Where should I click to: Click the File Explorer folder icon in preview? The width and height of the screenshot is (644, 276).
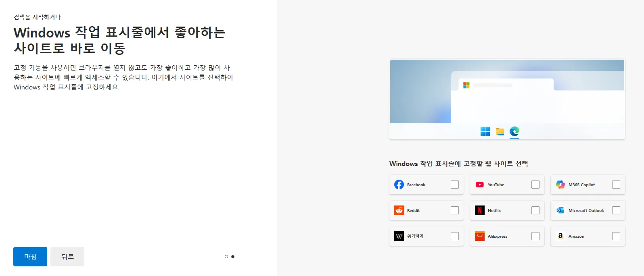click(500, 132)
